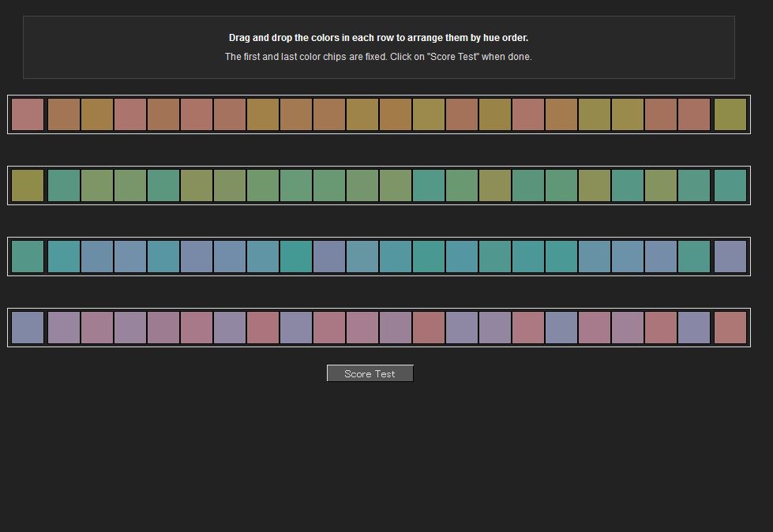The image size is (773, 532).
Task: Select the fixed olive chip ending the first row
Action: pyautogui.click(x=730, y=114)
